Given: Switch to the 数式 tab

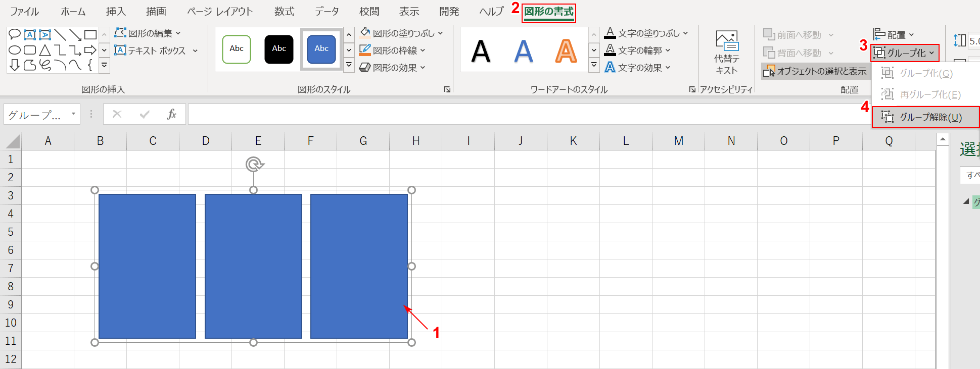Looking at the screenshot, I should click(285, 11).
